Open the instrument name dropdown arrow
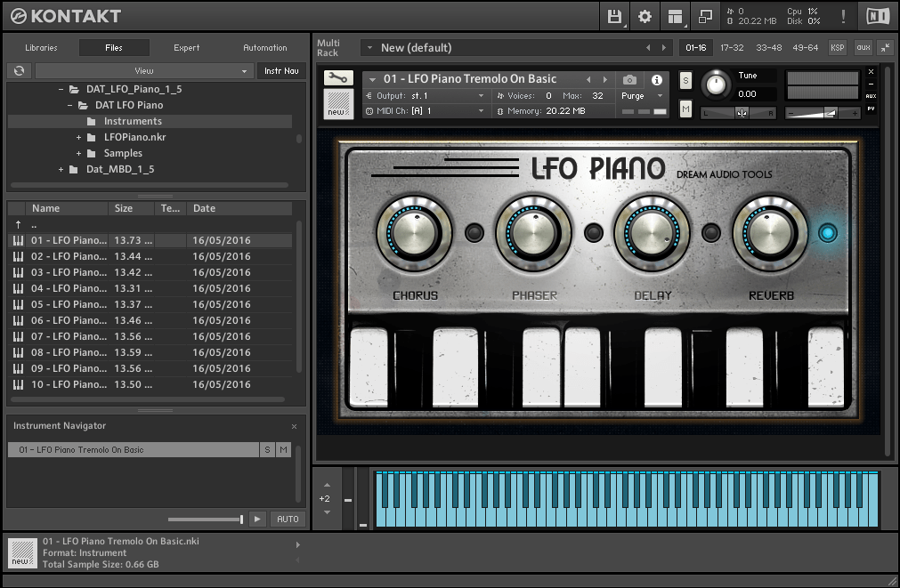The image size is (900, 588). coord(372,79)
